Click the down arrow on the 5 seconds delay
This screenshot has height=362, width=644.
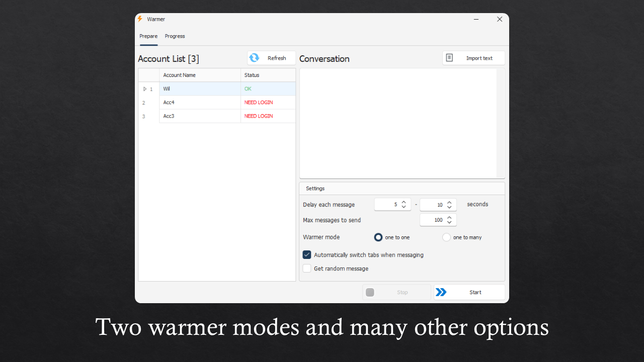click(x=404, y=206)
